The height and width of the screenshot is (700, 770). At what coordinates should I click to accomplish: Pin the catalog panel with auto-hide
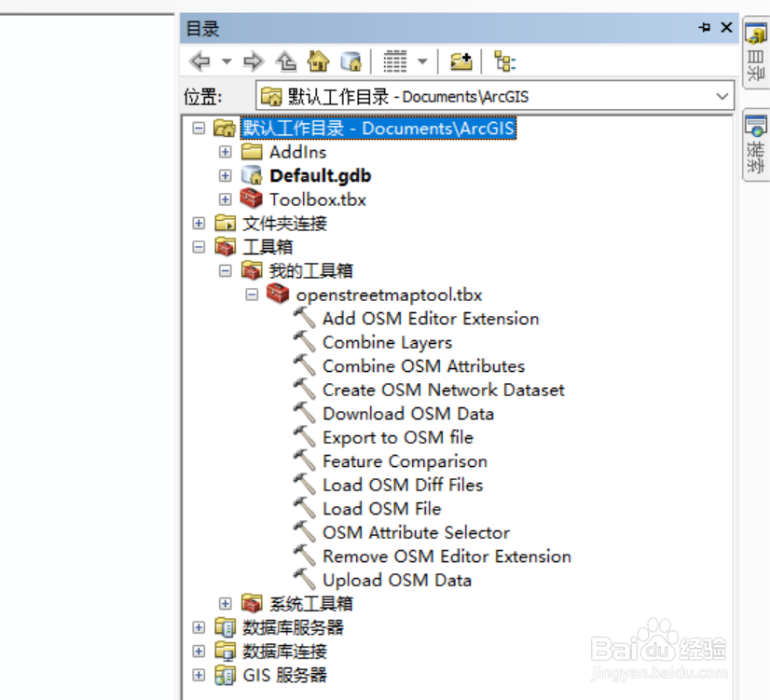705,27
